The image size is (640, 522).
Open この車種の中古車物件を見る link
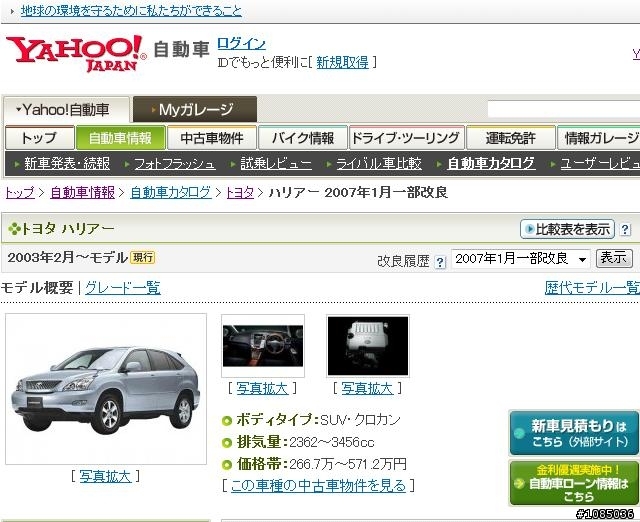318,486
